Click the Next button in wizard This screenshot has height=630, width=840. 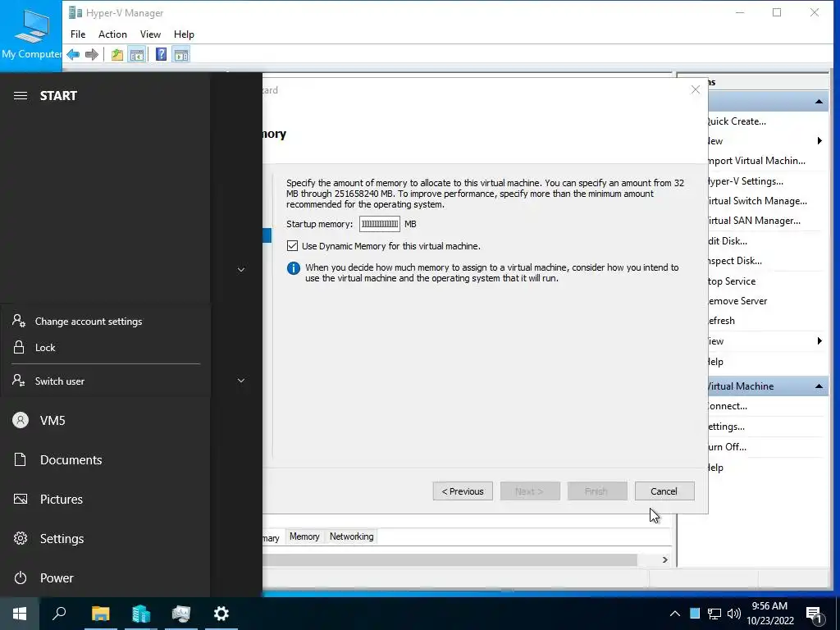(530, 491)
